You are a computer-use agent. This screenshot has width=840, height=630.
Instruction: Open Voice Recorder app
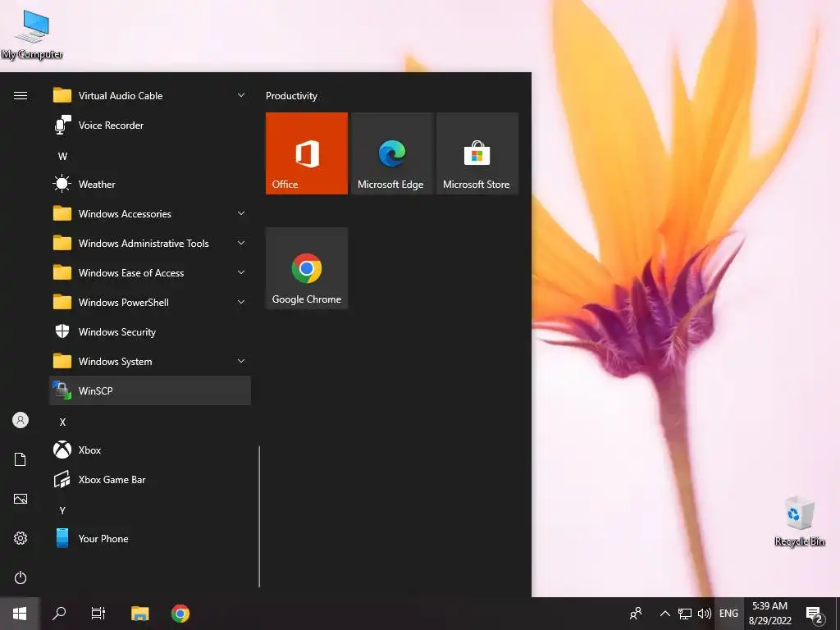(150, 126)
